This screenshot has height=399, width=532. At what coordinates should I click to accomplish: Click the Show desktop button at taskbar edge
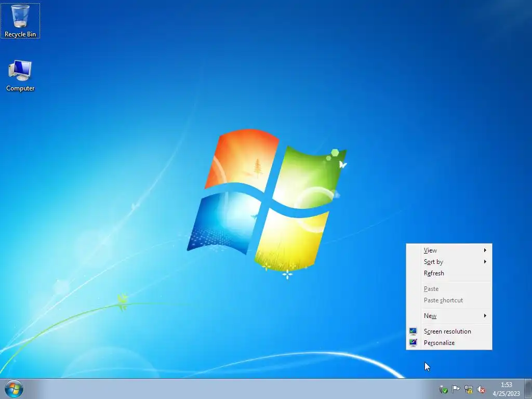(528, 389)
